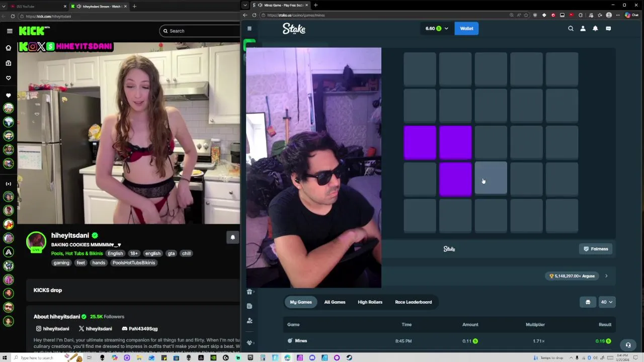Reveal the hovered tile beside purple tiles
Screen dimensions: 644x362
(x=491, y=178)
